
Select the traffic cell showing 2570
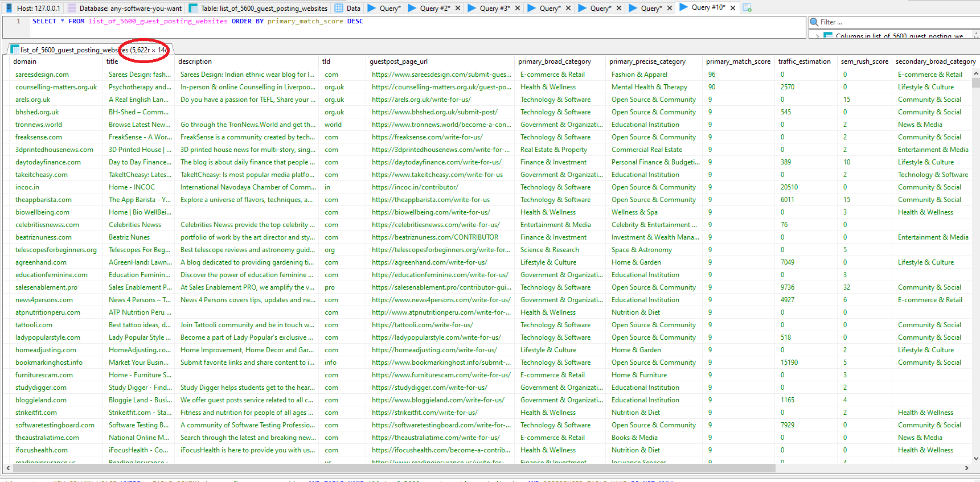coord(806,87)
